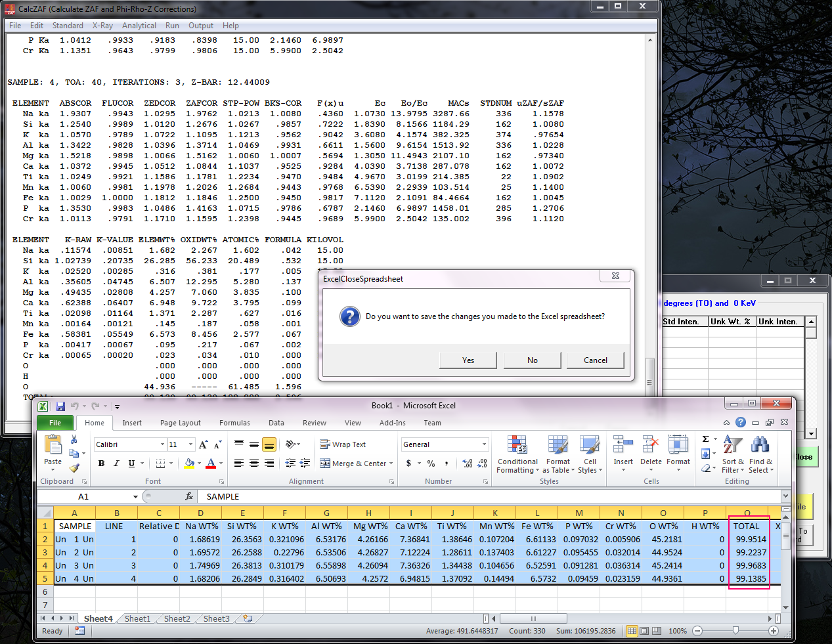Toggle Italic formatting in Font group
832x644 pixels.
(x=116, y=463)
